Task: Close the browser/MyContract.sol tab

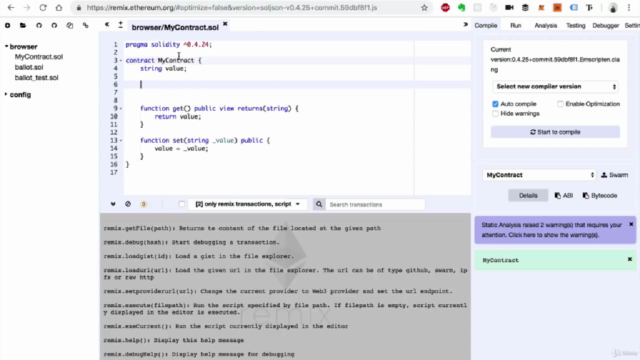Action: 225,25
